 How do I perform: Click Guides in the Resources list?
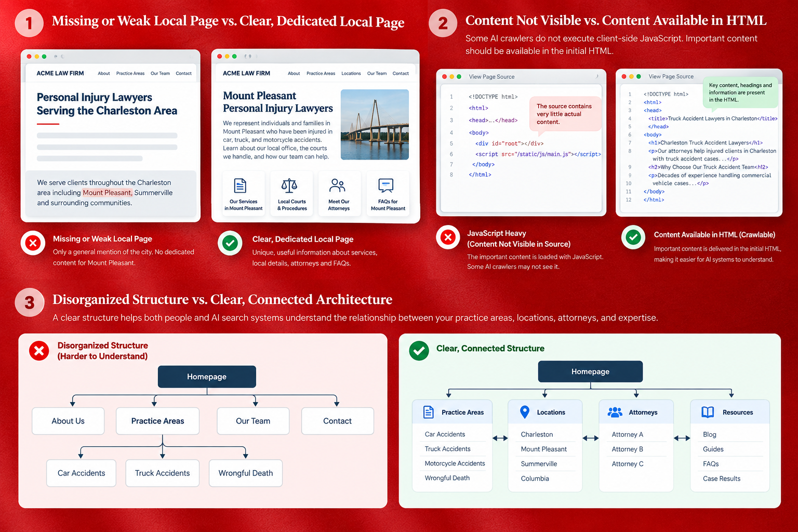(x=713, y=449)
